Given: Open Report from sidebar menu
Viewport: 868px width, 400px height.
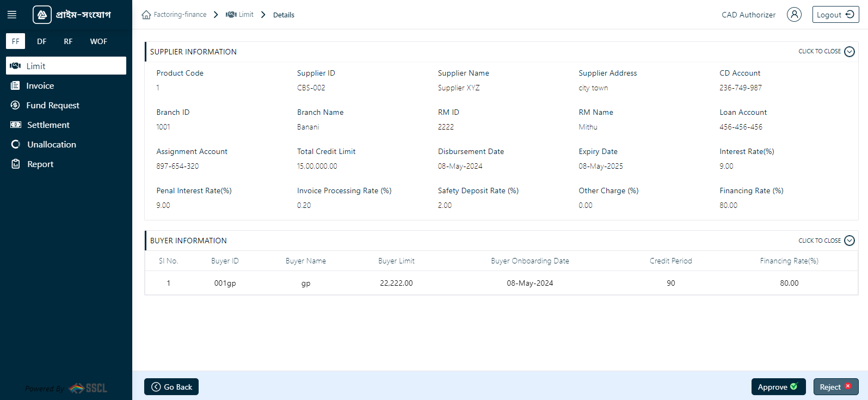Looking at the screenshot, I should [x=66, y=164].
